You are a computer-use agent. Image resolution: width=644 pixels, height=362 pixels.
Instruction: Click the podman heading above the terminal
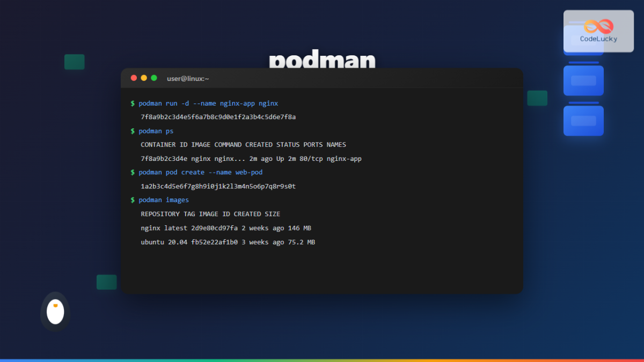(323, 60)
